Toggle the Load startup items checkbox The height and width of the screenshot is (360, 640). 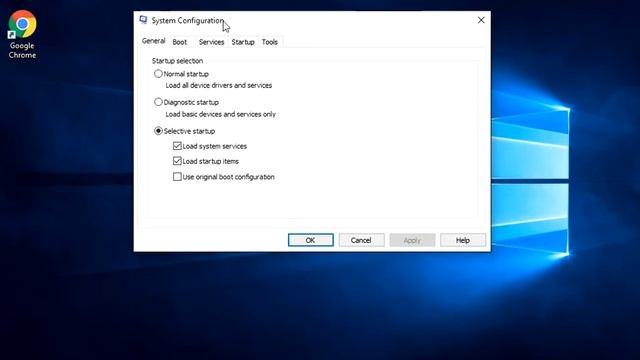click(177, 161)
